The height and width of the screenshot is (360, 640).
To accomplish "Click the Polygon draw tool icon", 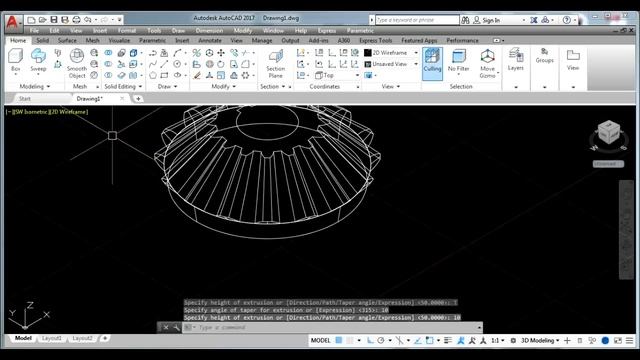I will [x=153, y=76].
